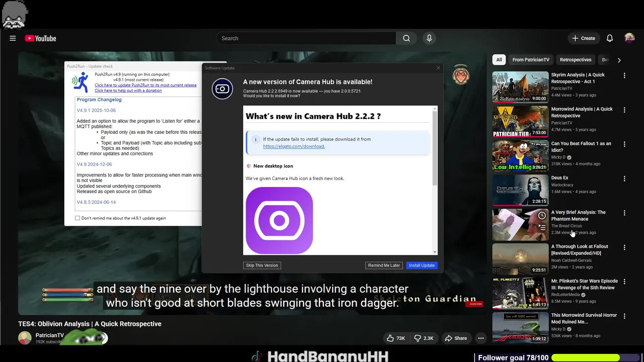Click Remind Me Later button

(x=384, y=265)
